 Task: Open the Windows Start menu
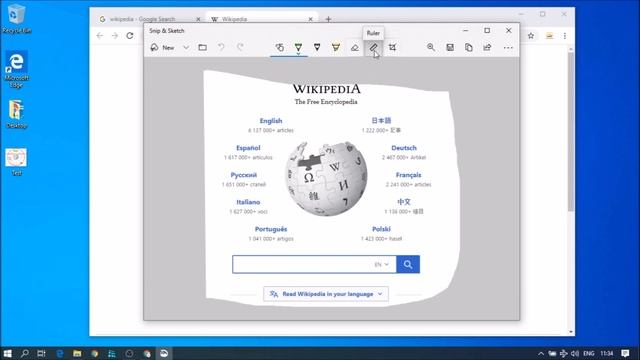tap(7, 353)
